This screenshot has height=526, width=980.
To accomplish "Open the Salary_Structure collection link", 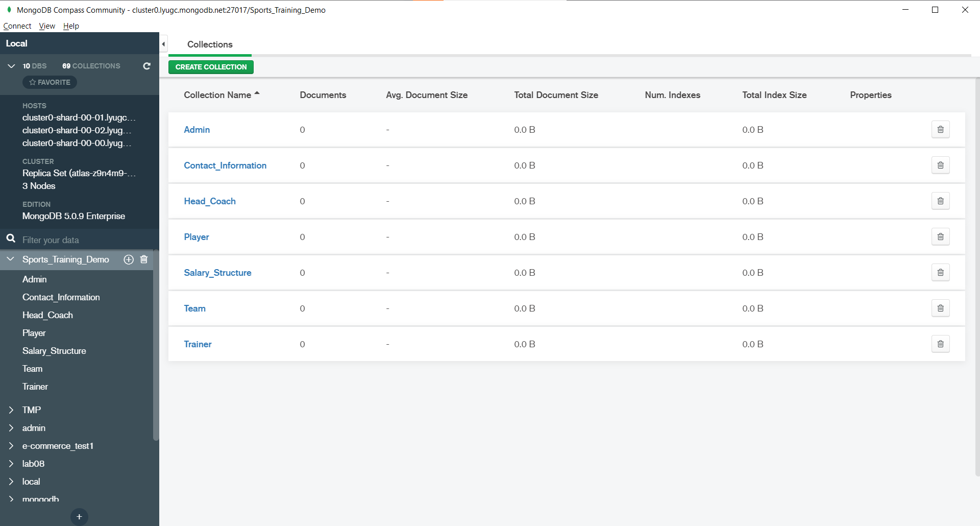I will (217, 273).
